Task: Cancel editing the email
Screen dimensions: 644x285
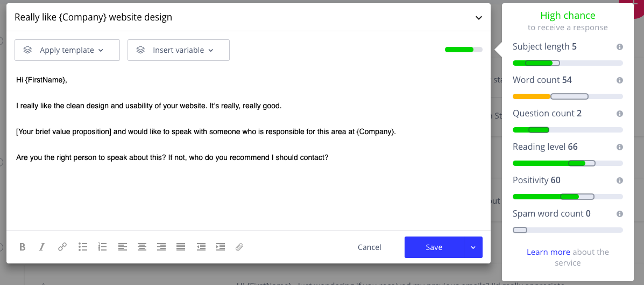Action: tap(370, 247)
